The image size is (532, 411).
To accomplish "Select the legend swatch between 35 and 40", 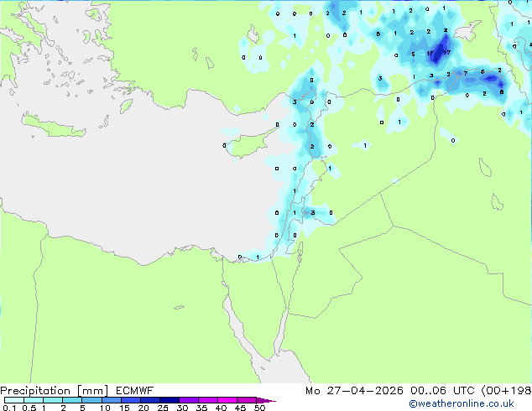I will (207, 400).
